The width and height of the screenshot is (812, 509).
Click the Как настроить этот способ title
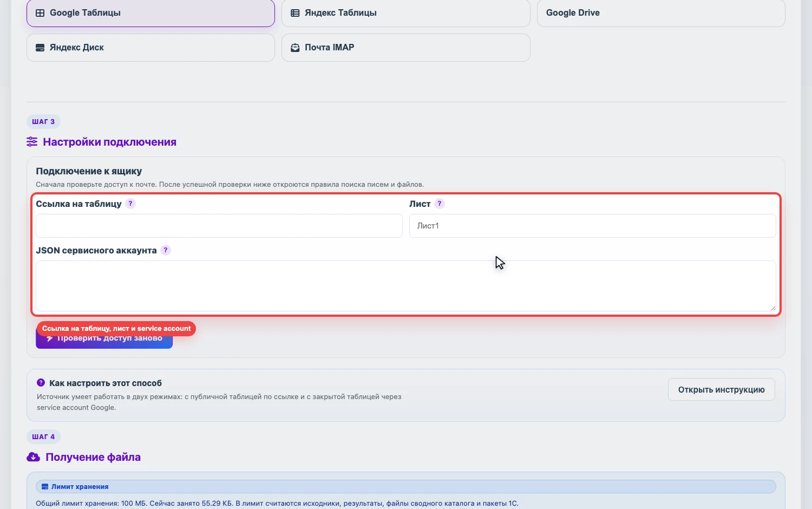(x=106, y=383)
